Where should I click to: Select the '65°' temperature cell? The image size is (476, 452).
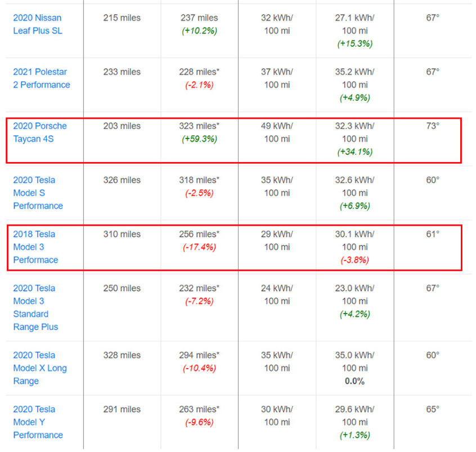[433, 409]
